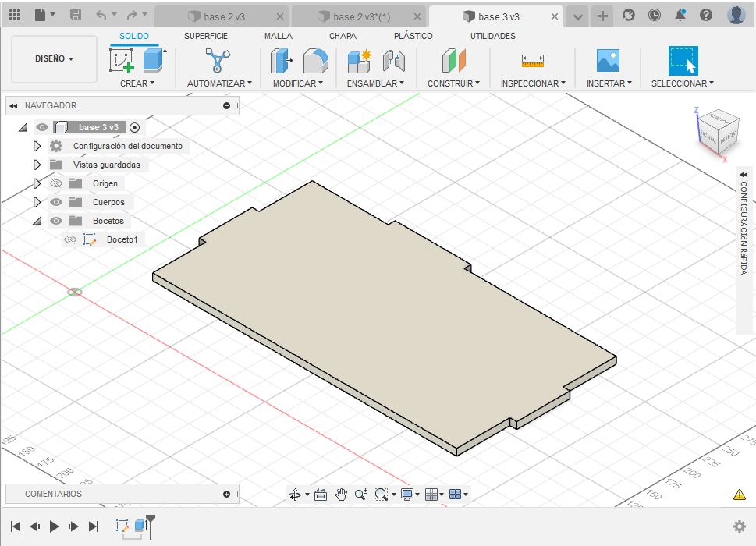The height and width of the screenshot is (546, 756).
Task: Select the Measure tool
Action: (533, 60)
